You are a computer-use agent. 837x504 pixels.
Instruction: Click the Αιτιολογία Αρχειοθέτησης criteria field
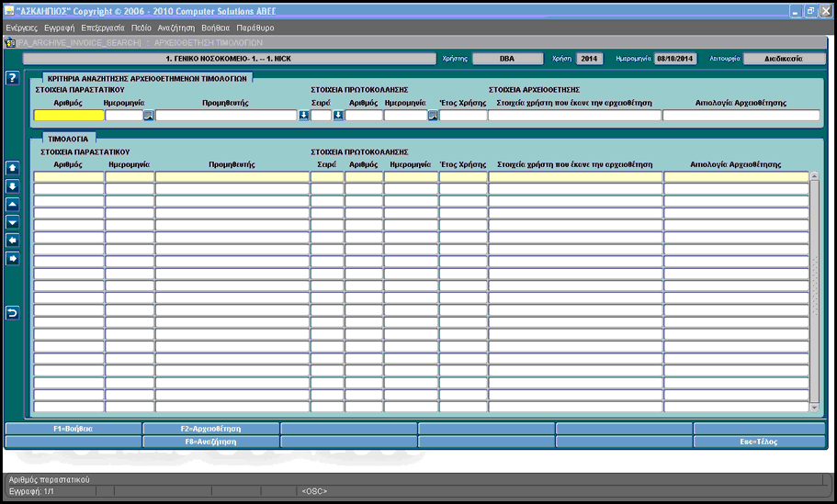[741, 115]
